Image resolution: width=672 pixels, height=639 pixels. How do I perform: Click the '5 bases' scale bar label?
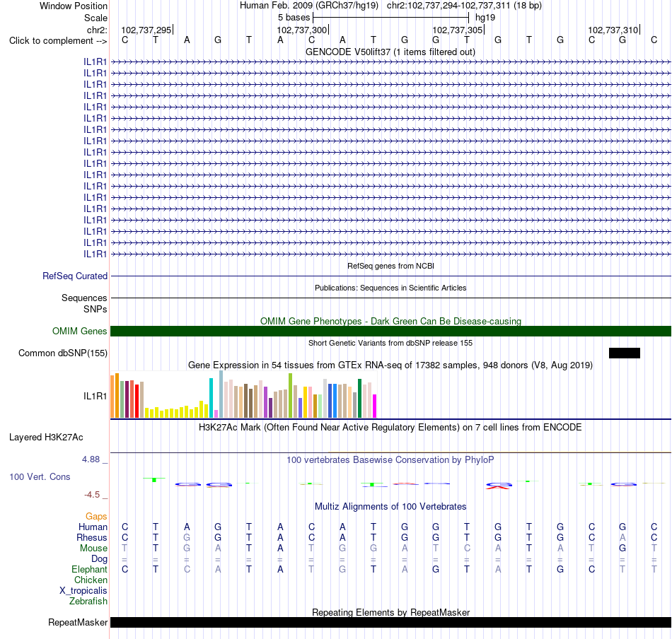click(x=294, y=18)
